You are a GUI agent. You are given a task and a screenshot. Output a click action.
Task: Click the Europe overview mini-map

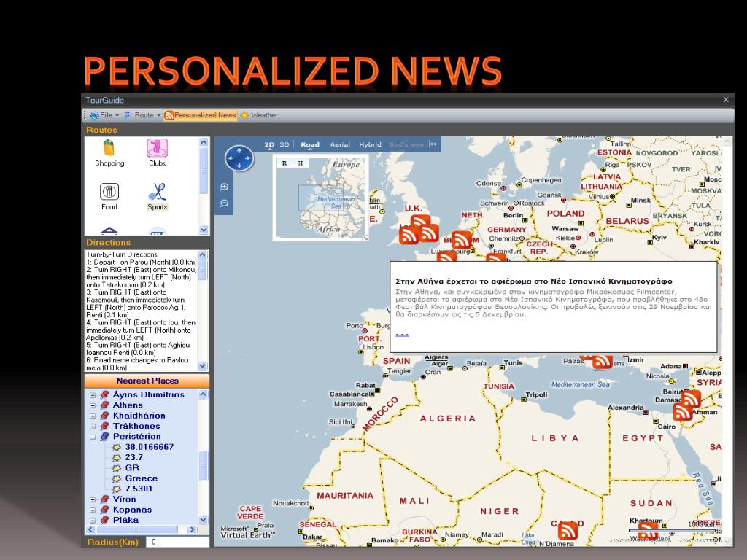(322, 199)
